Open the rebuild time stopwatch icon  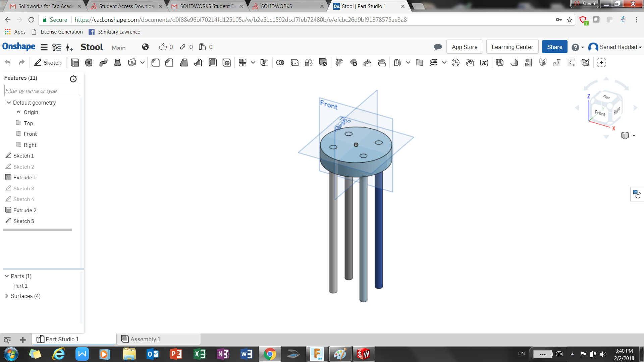point(73,78)
